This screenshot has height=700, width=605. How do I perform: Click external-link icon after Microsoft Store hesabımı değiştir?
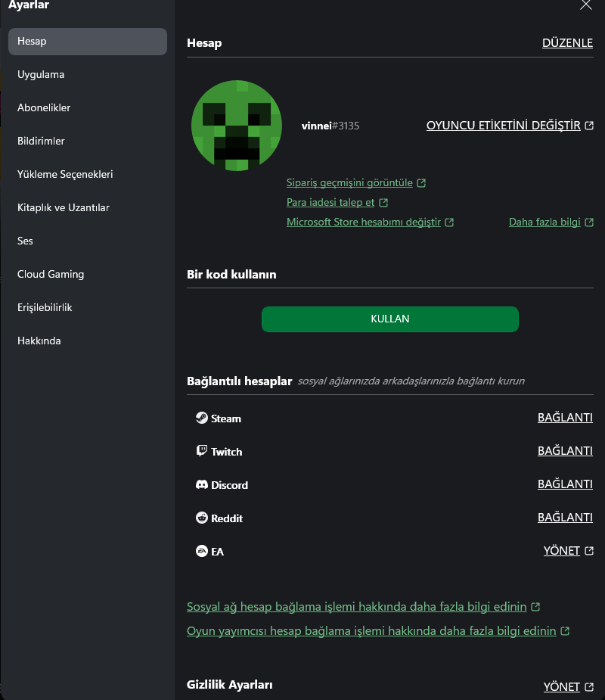coord(449,222)
